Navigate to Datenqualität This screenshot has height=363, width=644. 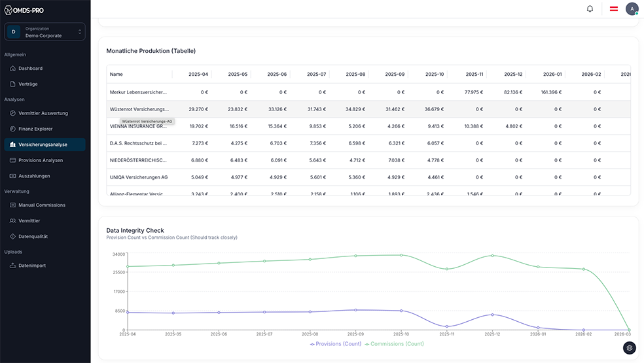pyautogui.click(x=45, y=236)
